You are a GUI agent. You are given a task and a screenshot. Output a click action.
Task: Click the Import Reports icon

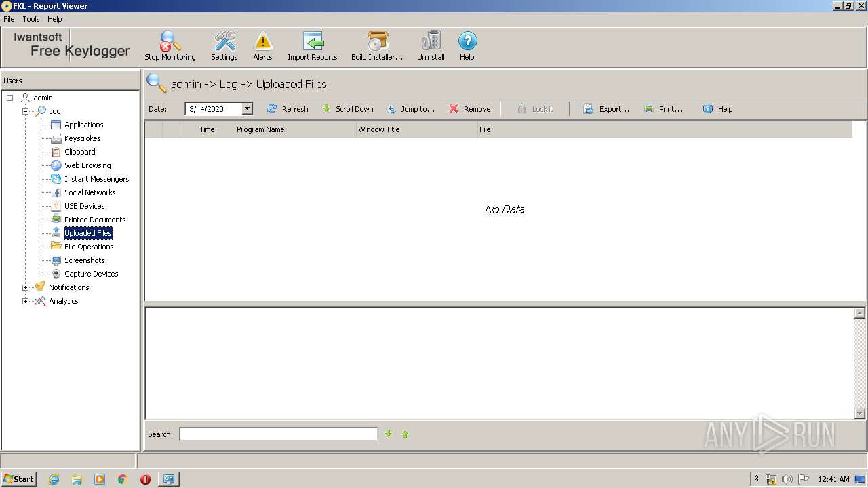313,46
